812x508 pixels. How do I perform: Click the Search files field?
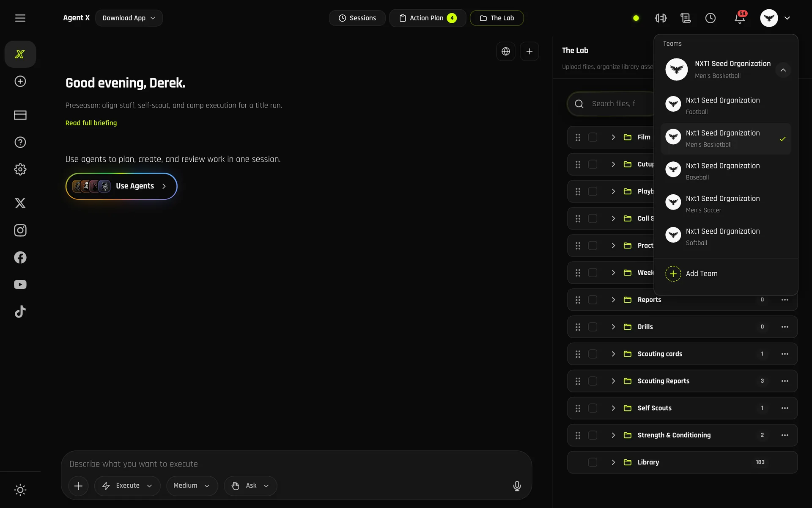pyautogui.click(x=611, y=104)
